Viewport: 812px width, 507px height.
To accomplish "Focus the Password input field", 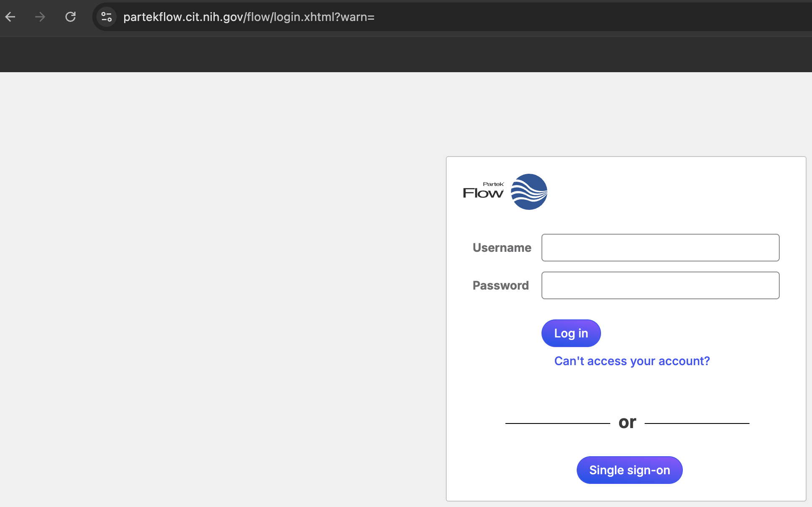I will [x=660, y=285].
